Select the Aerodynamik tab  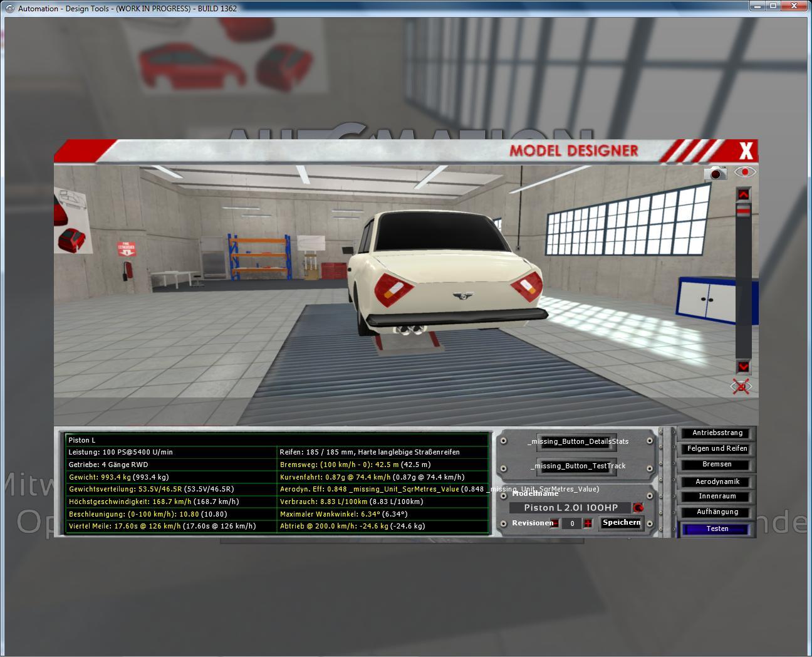[717, 481]
